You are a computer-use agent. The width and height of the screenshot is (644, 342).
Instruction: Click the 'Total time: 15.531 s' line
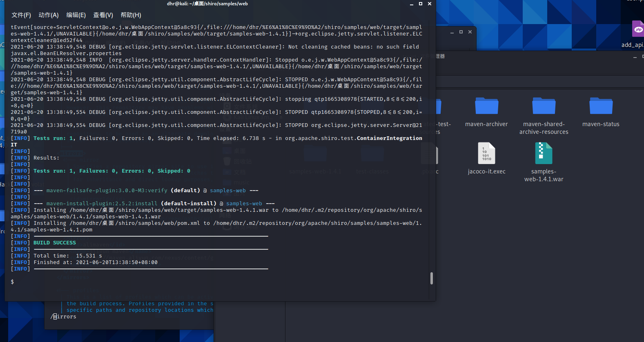pos(68,256)
